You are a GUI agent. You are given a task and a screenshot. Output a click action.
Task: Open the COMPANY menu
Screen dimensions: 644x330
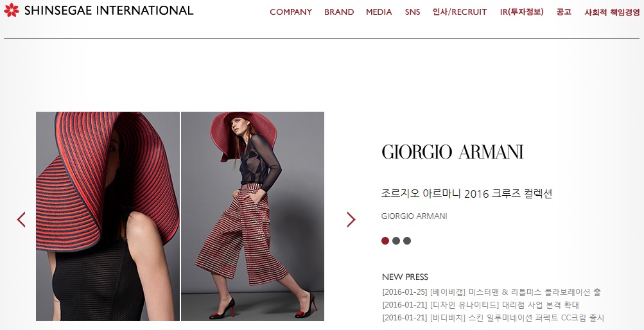(291, 12)
